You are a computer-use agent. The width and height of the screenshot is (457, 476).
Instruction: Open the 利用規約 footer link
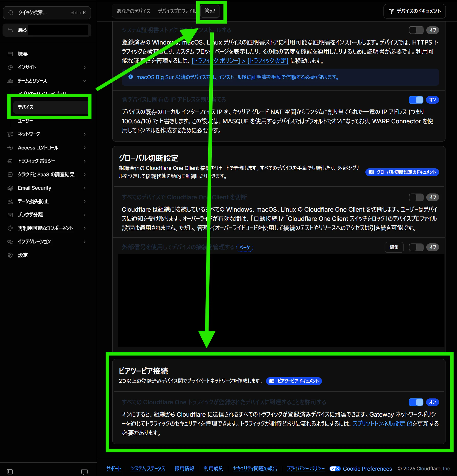coord(214,469)
